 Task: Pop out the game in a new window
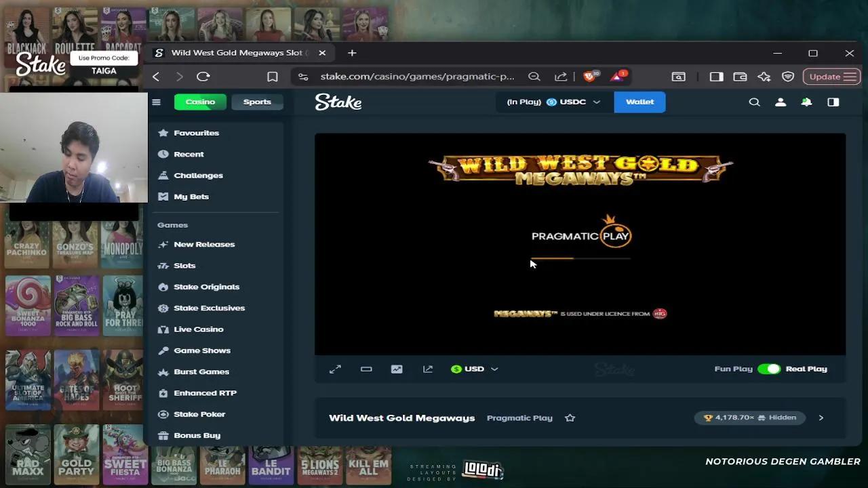[428, 369]
